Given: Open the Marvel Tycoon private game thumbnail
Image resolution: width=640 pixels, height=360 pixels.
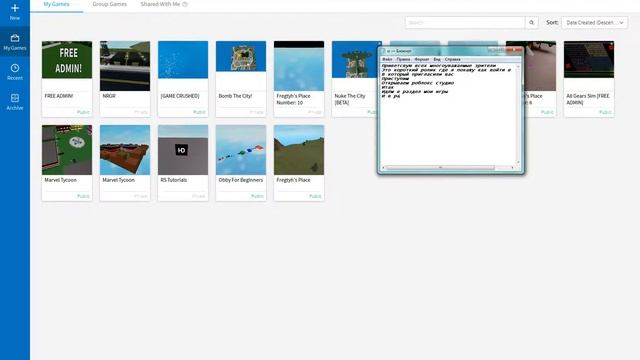Looking at the screenshot, I should pyautogui.click(x=125, y=150).
